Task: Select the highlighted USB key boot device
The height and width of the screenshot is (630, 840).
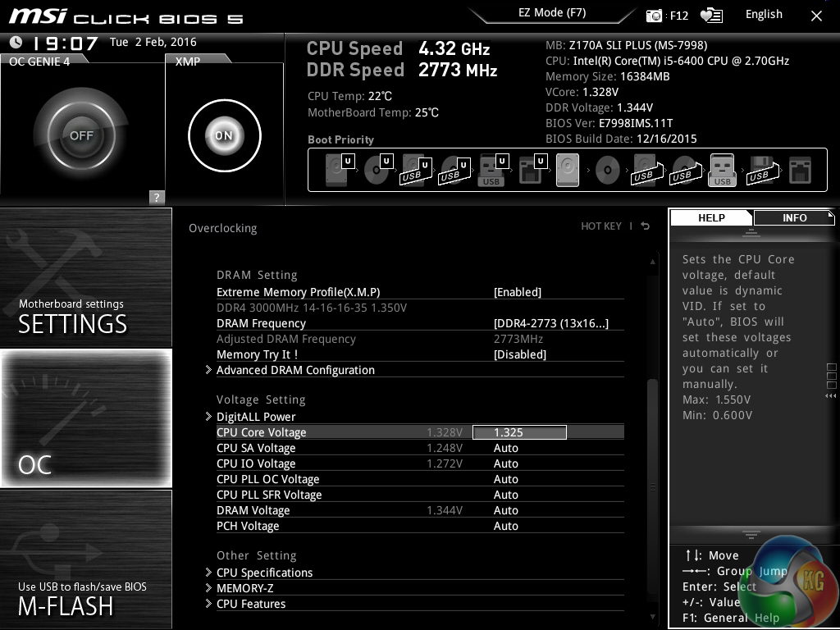Action: (722, 171)
